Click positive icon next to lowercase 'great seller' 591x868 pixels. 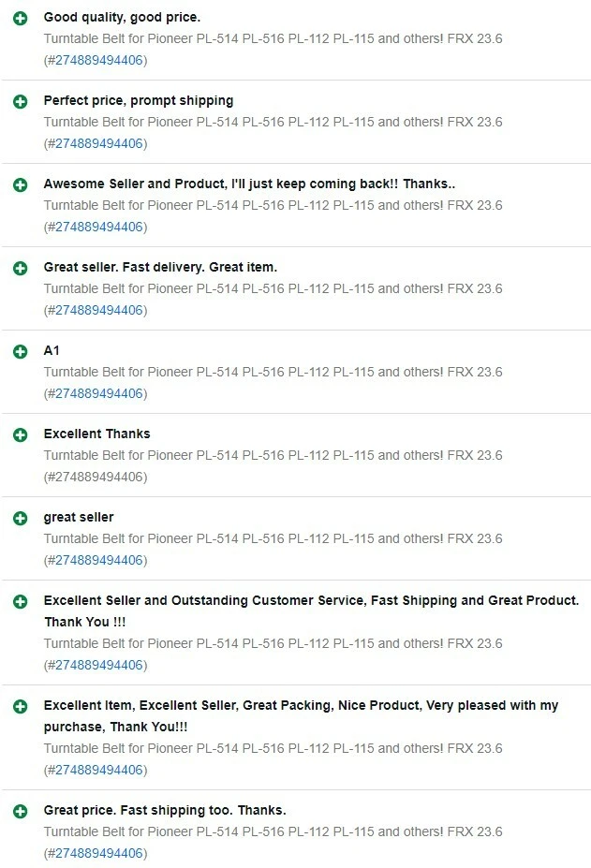pyautogui.click(x=21, y=519)
